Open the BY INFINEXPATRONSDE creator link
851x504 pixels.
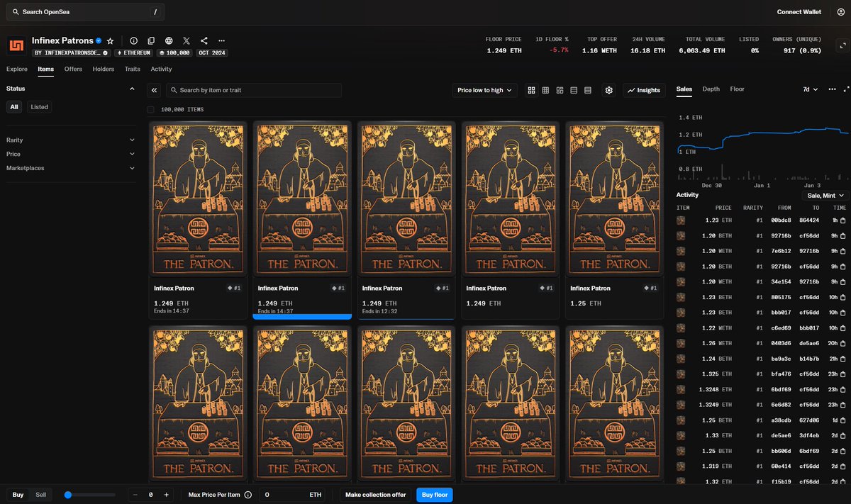pyautogui.click(x=71, y=52)
